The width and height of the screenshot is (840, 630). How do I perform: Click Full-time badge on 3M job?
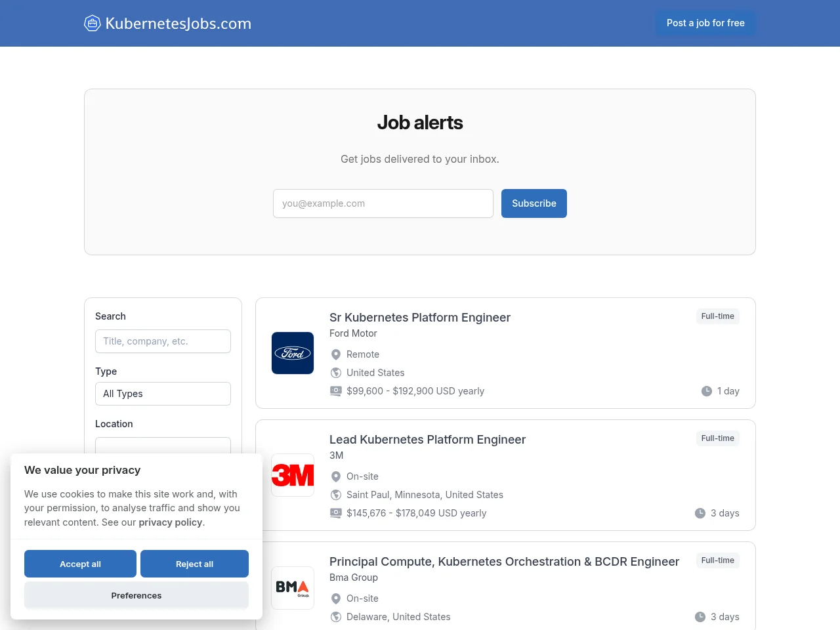tap(717, 438)
